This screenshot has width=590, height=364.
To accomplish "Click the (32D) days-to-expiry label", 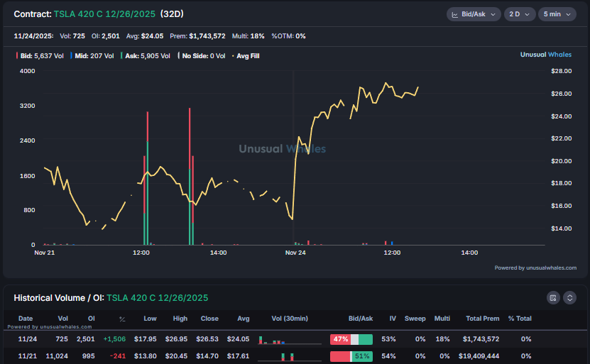I will pos(172,14).
